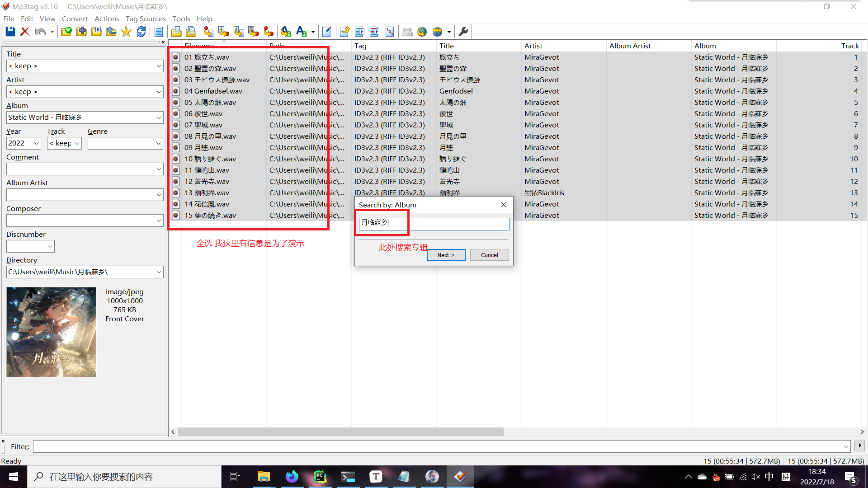
Task: Click the save/write tags icon
Action: [x=10, y=32]
